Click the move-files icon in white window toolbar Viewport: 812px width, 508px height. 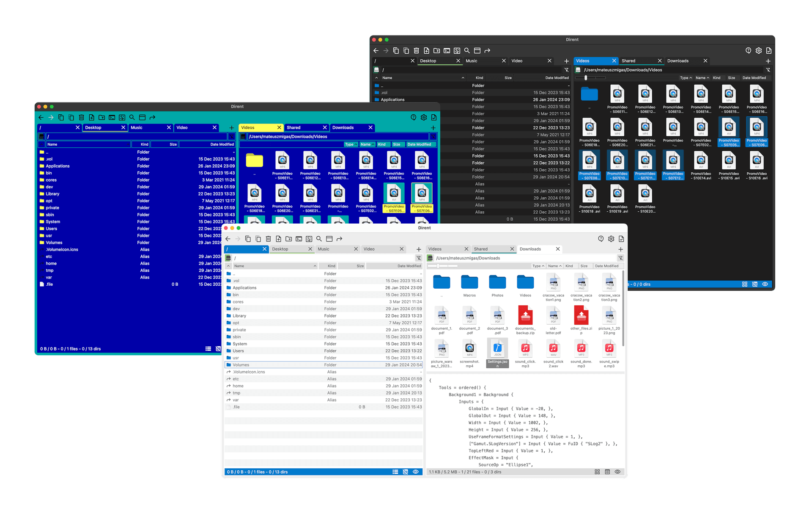[258, 239]
